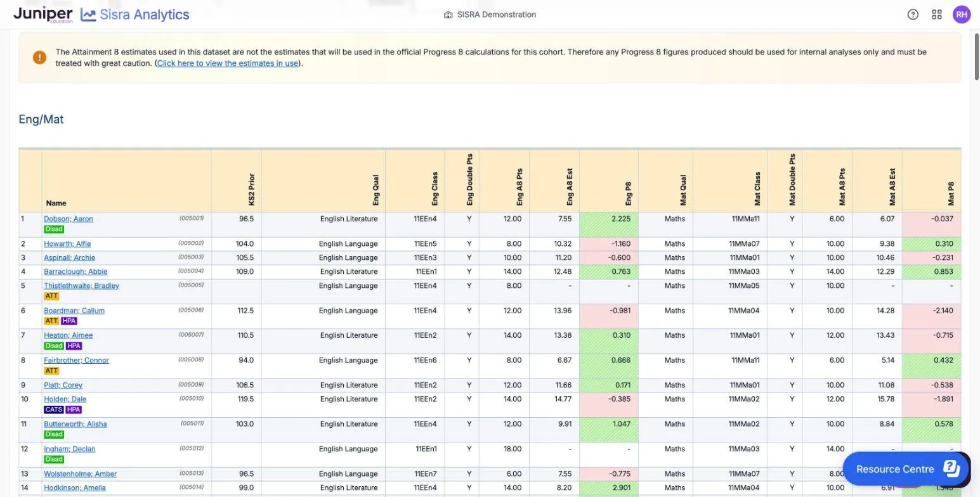Open the help question mark icon

click(x=913, y=15)
